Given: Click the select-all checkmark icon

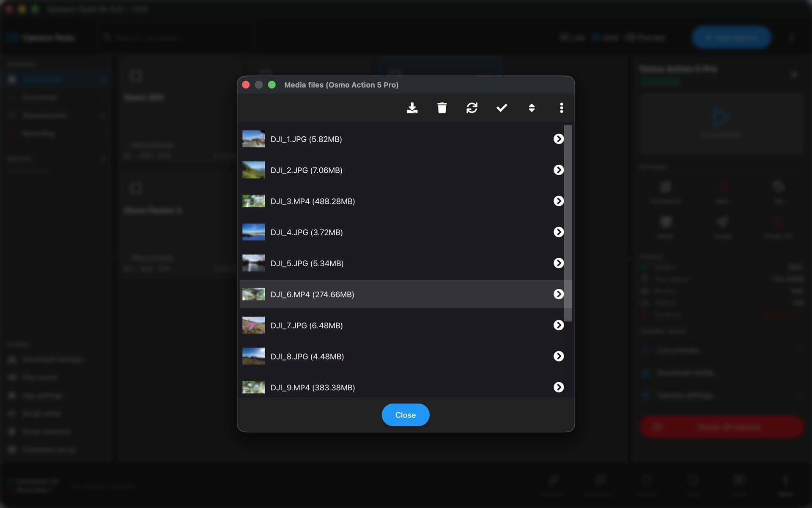Looking at the screenshot, I should click(502, 108).
